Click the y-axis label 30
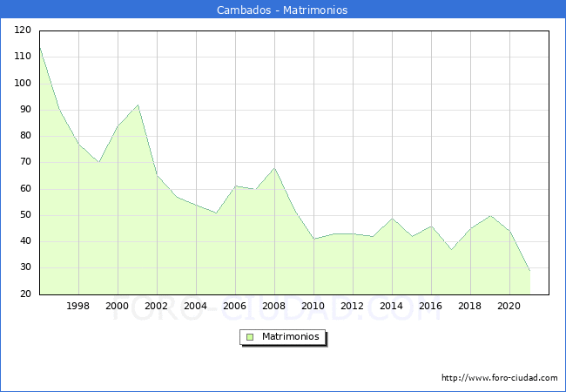566x392 pixels. pos(25,267)
